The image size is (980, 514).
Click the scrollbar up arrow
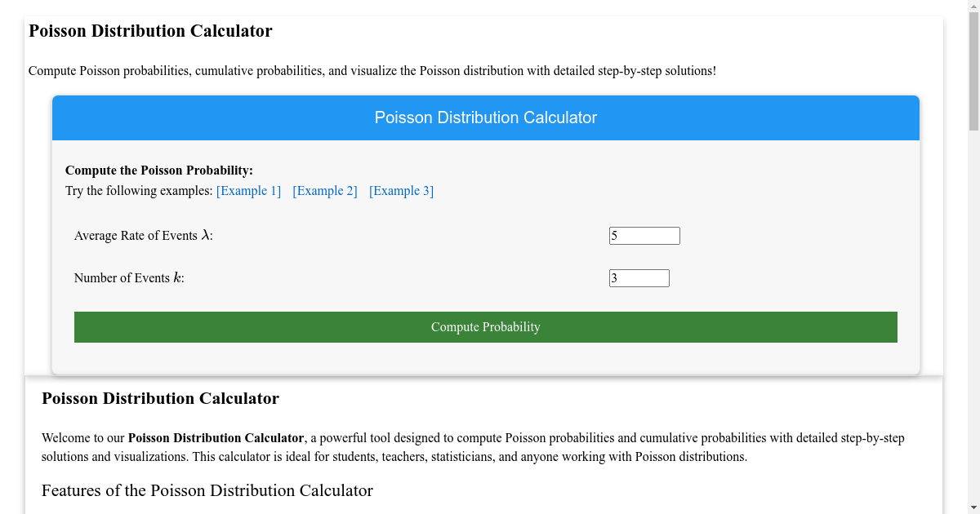click(x=974, y=6)
